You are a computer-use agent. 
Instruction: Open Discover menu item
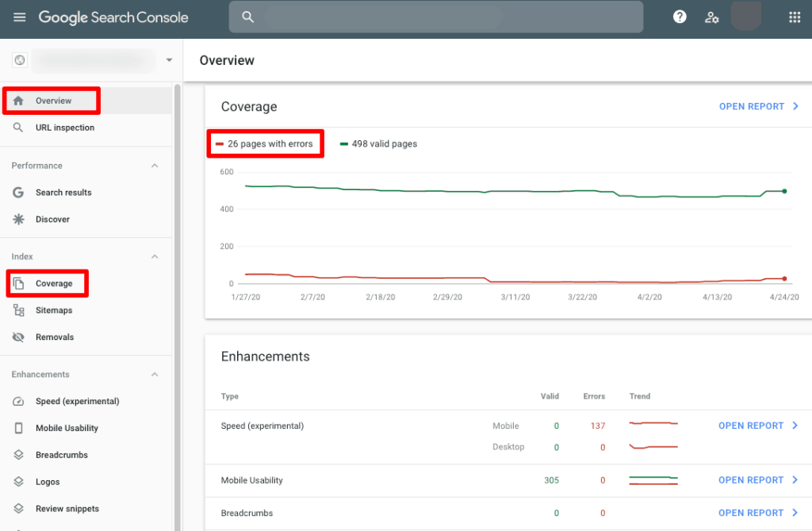tap(86, 220)
